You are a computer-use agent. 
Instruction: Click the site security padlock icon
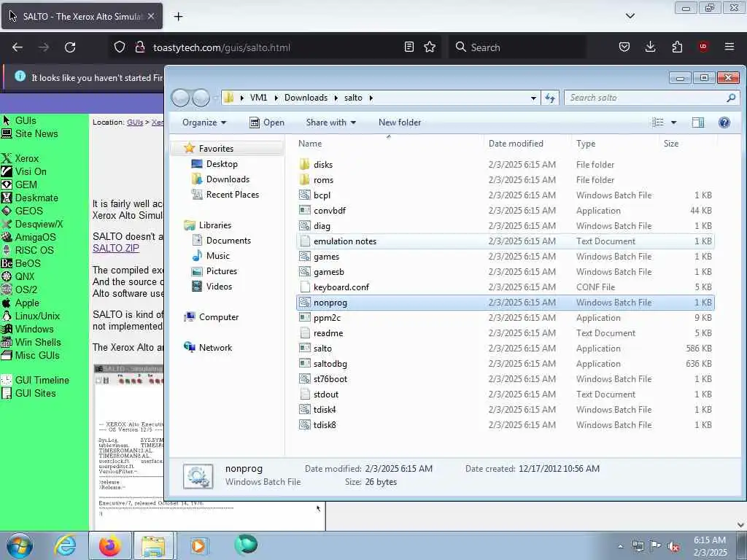coord(139,47)
